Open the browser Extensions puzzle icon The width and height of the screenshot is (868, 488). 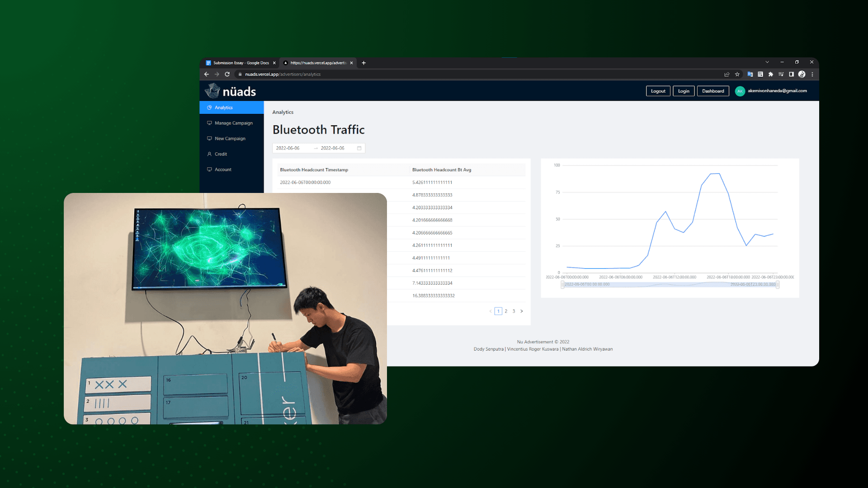point(771,75)
